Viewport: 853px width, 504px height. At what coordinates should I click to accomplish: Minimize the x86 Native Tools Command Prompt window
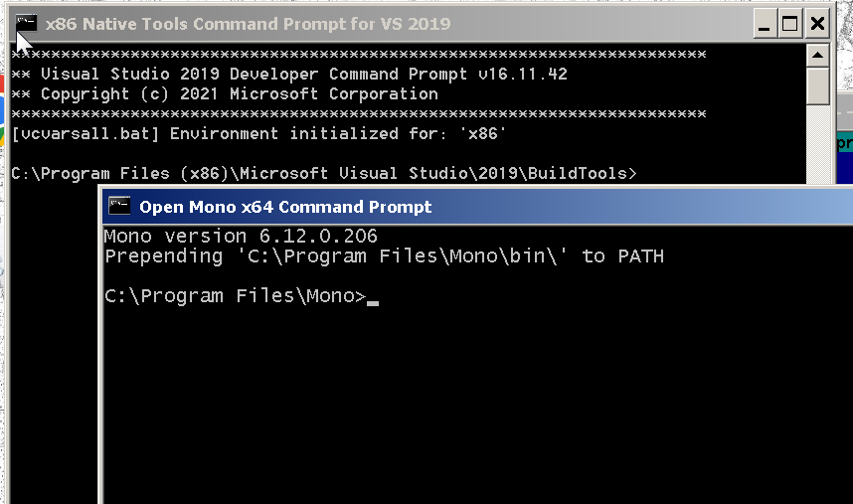coord(766,23)
